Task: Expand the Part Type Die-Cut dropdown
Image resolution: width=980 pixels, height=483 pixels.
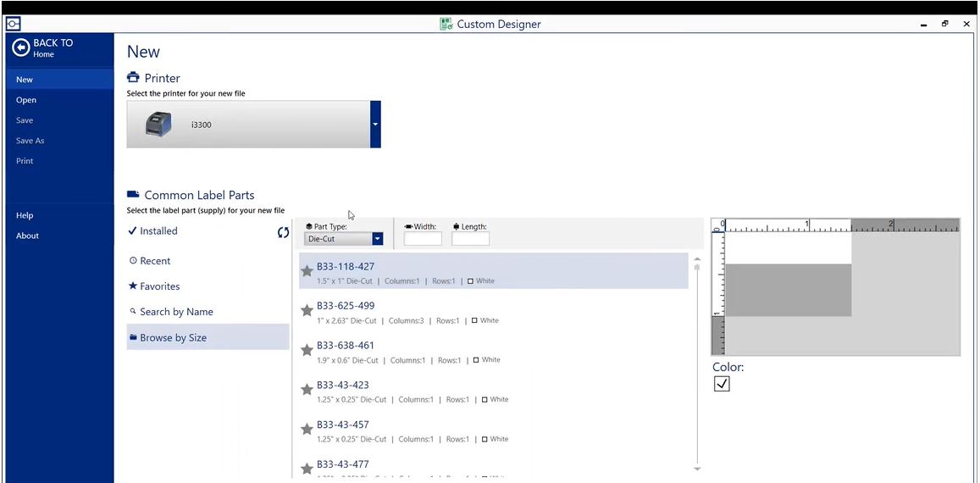Action: pos(378,238)
